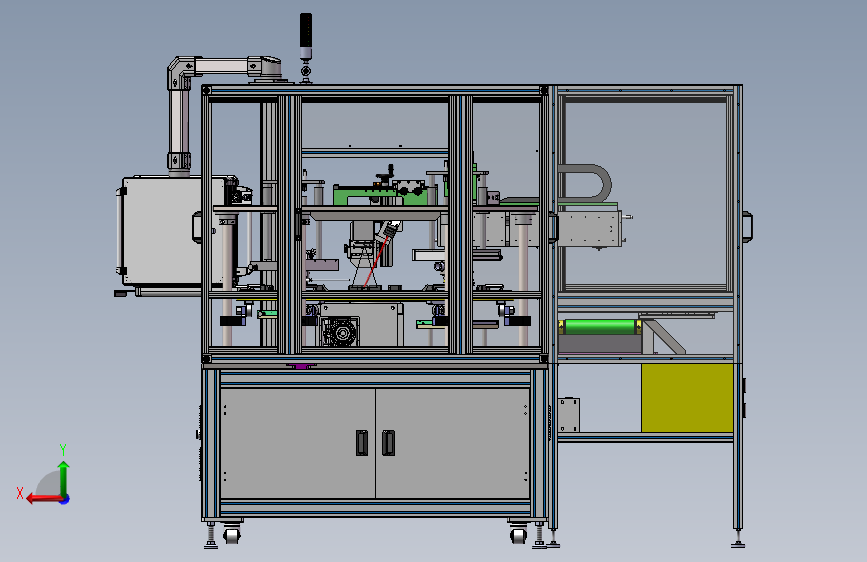Image resolution: width=867 pixels, height=562 pixels.
Task: Select the purple part below the main frame
Action: coord(300,366)
